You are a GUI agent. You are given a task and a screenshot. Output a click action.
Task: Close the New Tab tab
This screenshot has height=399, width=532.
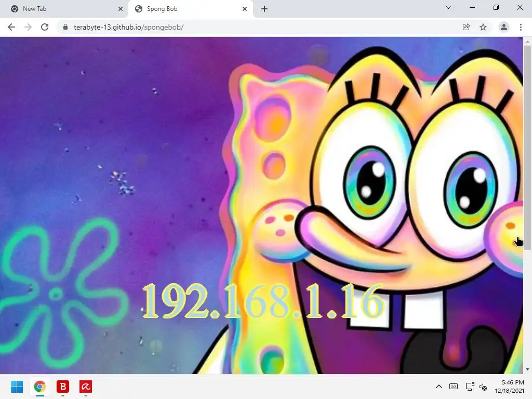(121, 9)
